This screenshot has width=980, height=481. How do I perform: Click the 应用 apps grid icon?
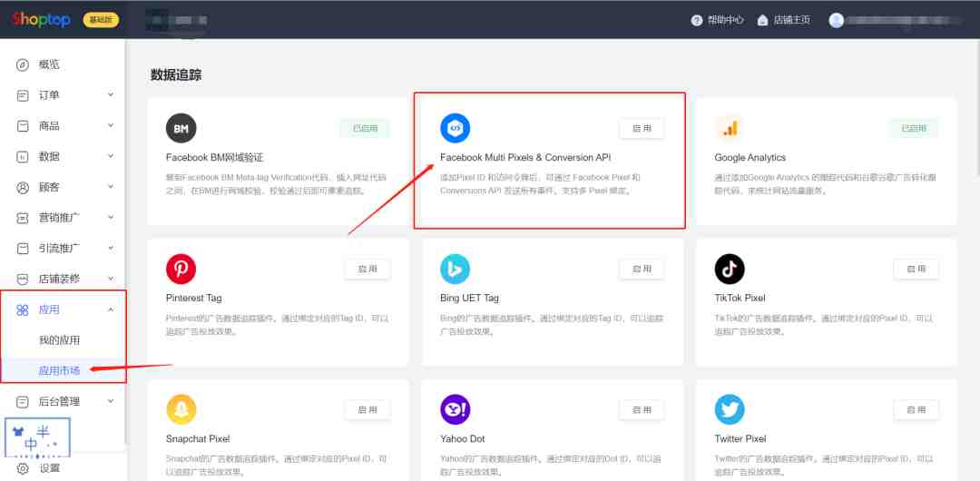[x=23, y=309]
